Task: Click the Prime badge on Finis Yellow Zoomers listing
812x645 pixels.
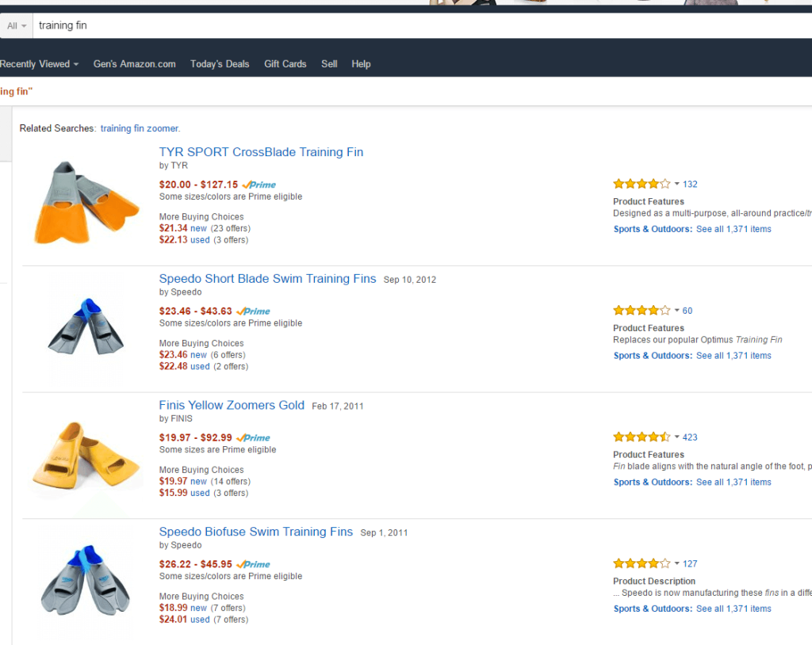Action: point(252,437)
